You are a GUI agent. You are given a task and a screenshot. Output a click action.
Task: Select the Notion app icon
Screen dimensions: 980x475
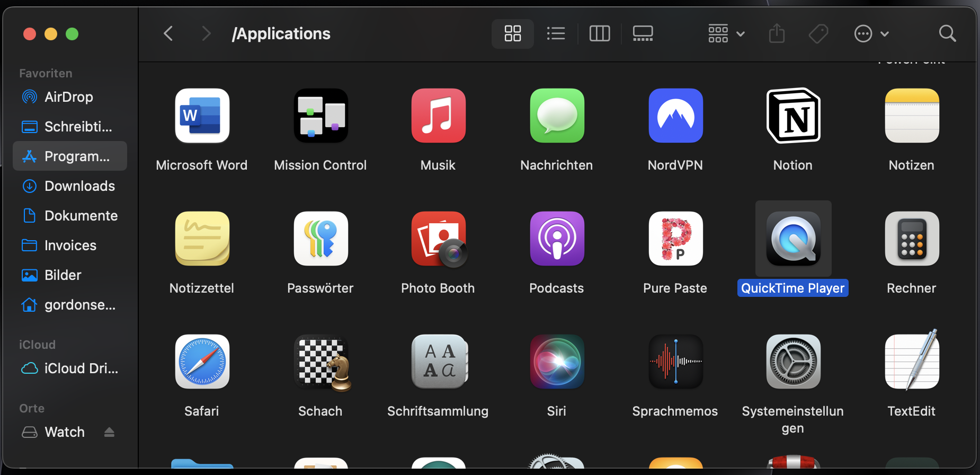pos(793,116)
